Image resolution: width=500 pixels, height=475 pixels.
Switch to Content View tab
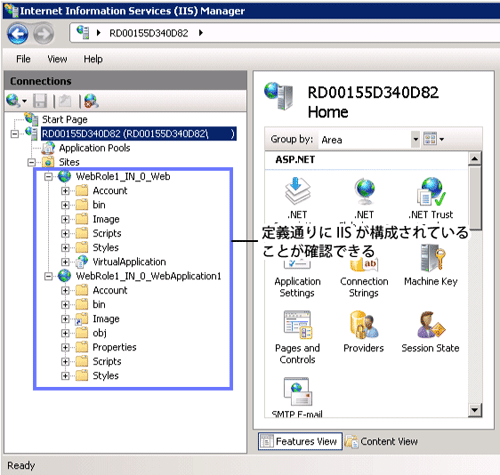coord(381,441)
